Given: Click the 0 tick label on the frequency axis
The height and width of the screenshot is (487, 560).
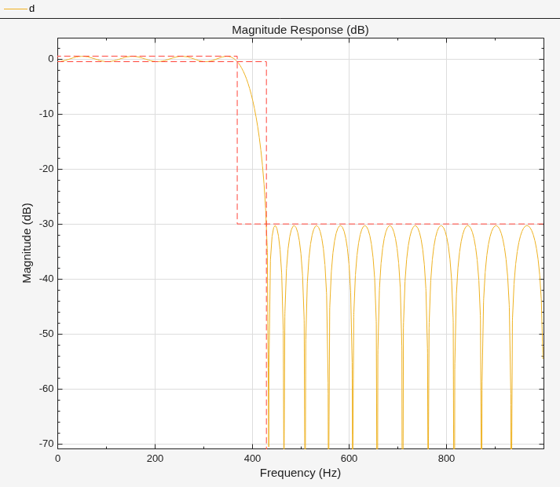Looking at the screenshot, I should click(x=58, y=458).
